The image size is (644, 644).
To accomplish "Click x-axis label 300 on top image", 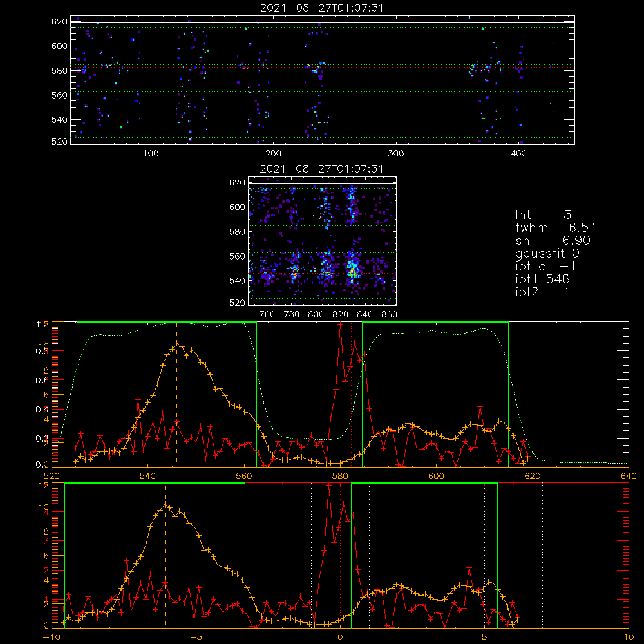I will point(396,154).
